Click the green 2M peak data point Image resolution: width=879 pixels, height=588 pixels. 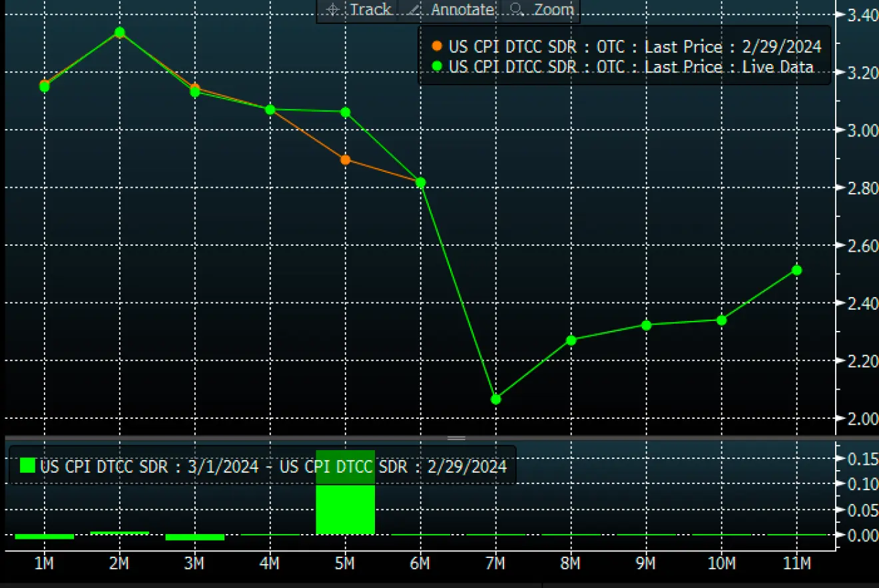pos(120,32)
